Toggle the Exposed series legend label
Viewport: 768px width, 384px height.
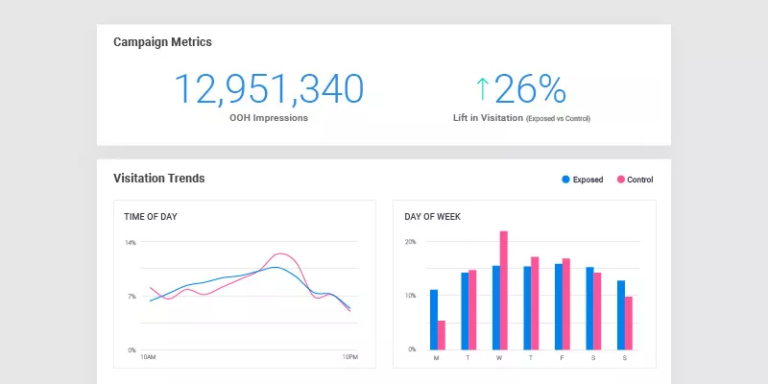[588, 180]
